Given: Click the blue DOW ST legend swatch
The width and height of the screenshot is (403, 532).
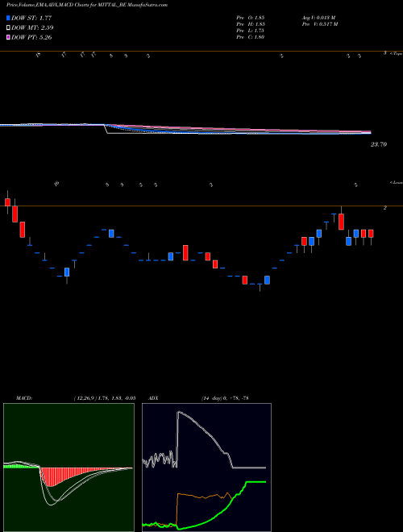Looking at the screenshot, I should point(8,18).
